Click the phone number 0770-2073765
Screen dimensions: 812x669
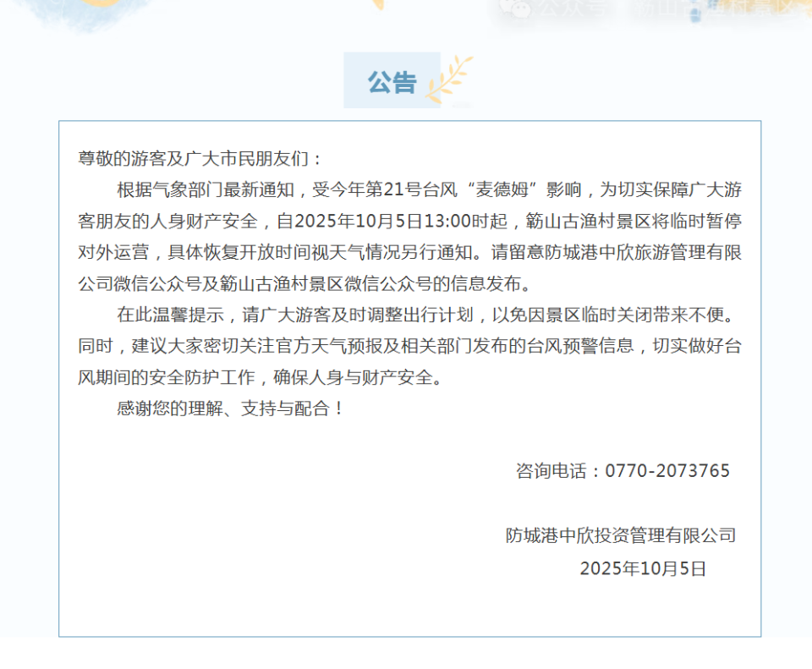pos(670,471)
